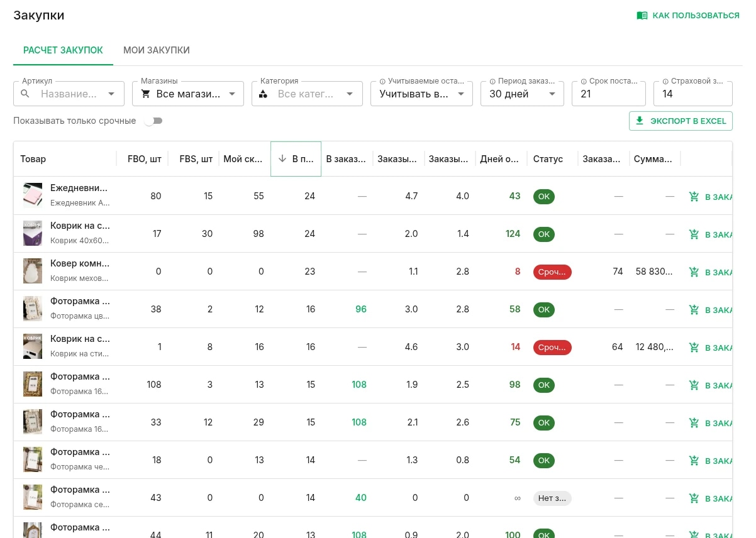This screenshot has width=756, height=538.
Task: Select the Расчет закупок tab
Action: [63, 50]
